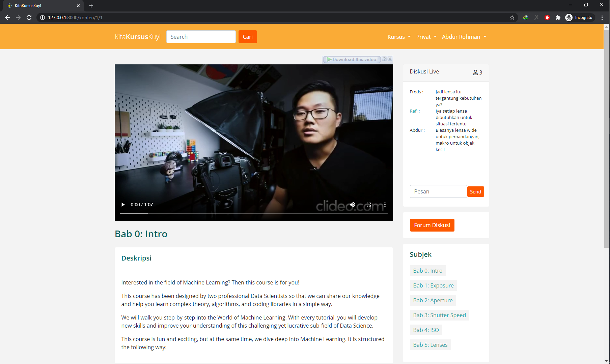Image resolution: width=610 pixels, height=364 pixels.
Task: Click Freds' chat message text
Action: pyautogui.click(x=459, y=98)
